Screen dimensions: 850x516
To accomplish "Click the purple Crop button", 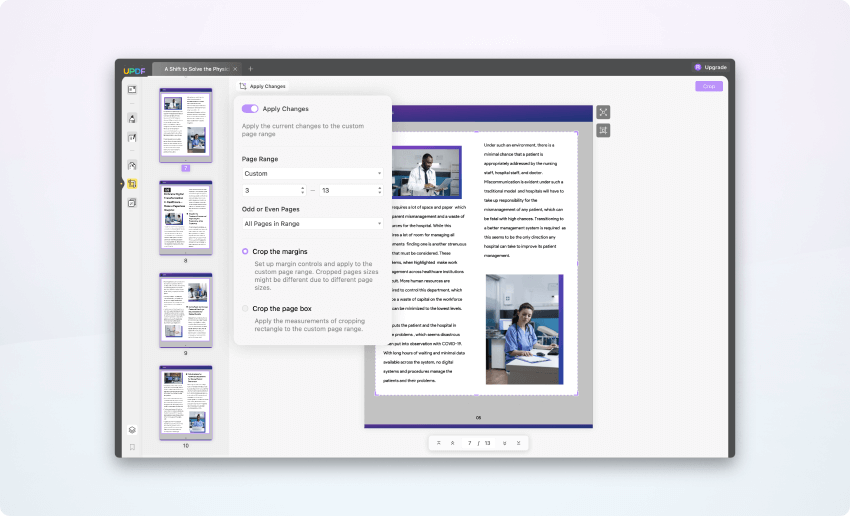I will (x=709, y=86).
